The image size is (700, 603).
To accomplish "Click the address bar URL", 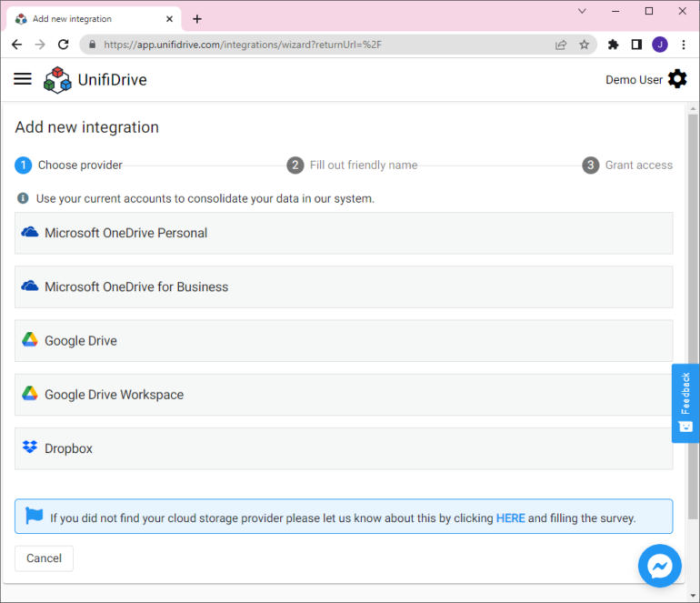I will pos(243,45).
